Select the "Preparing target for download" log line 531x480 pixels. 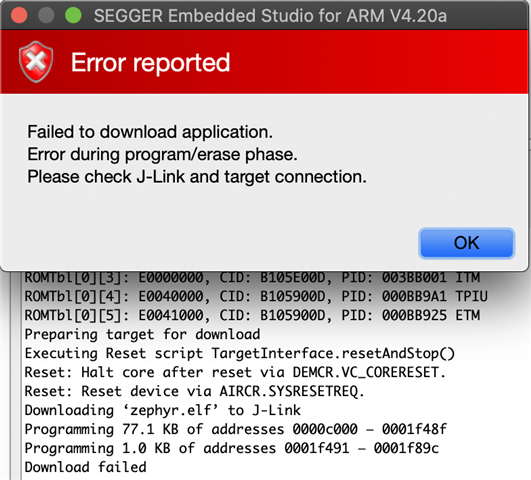pos(142,334)
